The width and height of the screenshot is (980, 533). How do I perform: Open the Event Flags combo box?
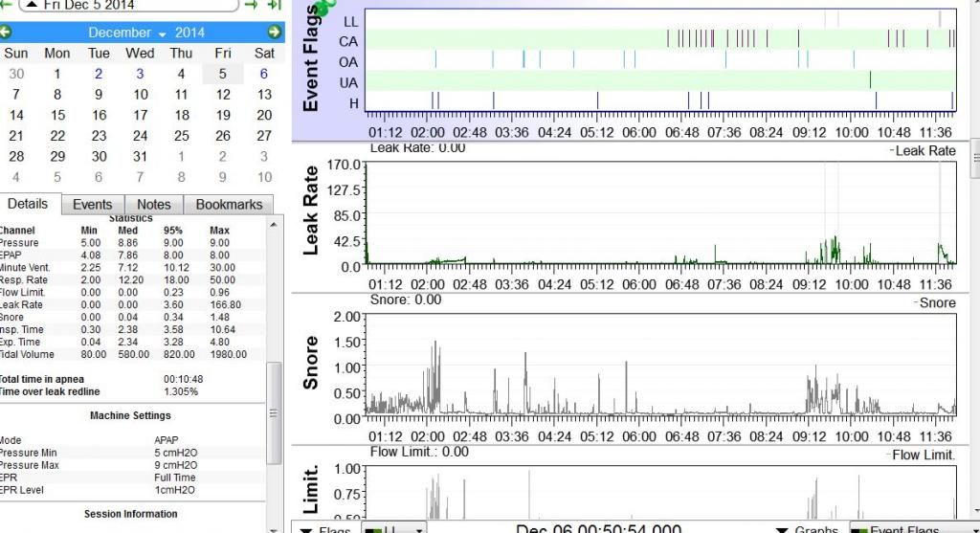coord(914,529)
